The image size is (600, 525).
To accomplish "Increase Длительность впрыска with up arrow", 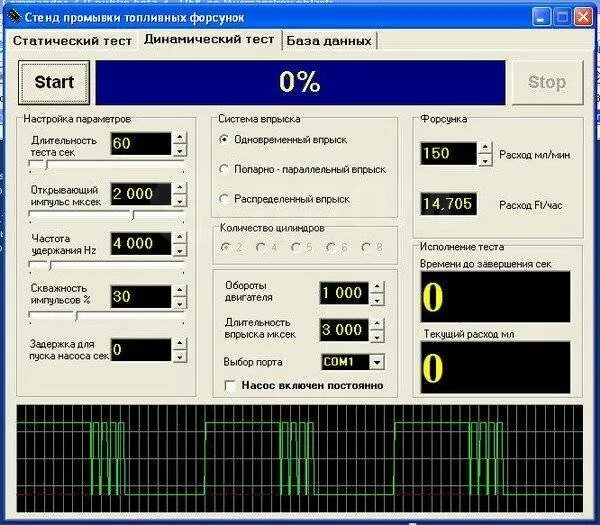I will [377, 324].
